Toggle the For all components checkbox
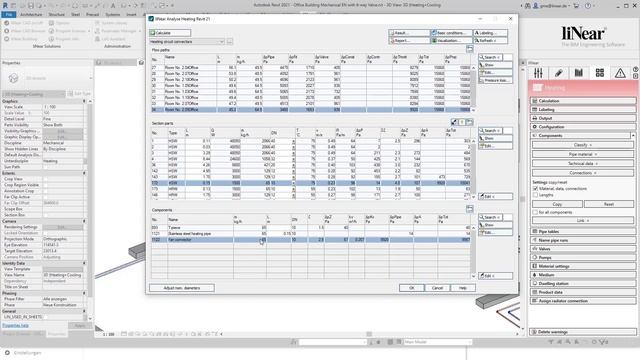The height and width of the screenshot is (360, 640). pyautogui.click(x=535, y=212)
